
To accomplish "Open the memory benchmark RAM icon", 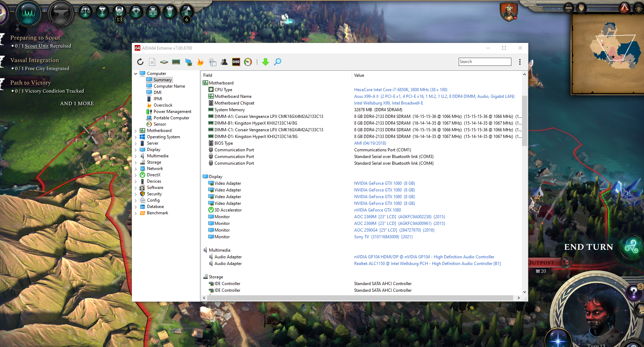I will [176, 62].
